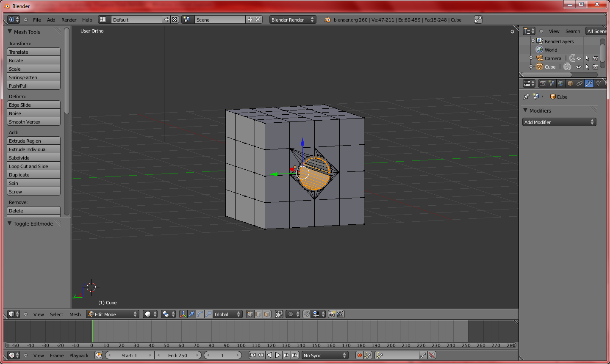Open the Scene properties tab icon
Image resolution: width=610 pixels, height=364 pixels.
tap(552, 83)
